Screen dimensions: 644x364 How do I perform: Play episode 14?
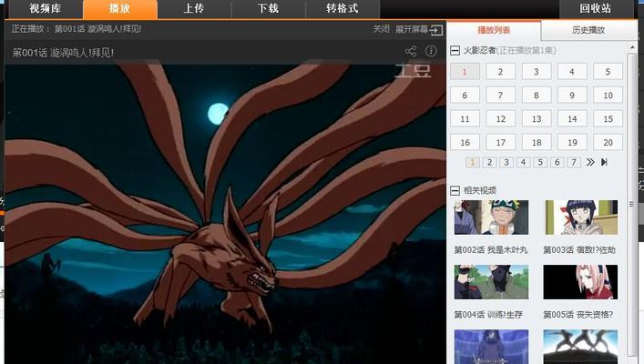click(x=572, y=119)
